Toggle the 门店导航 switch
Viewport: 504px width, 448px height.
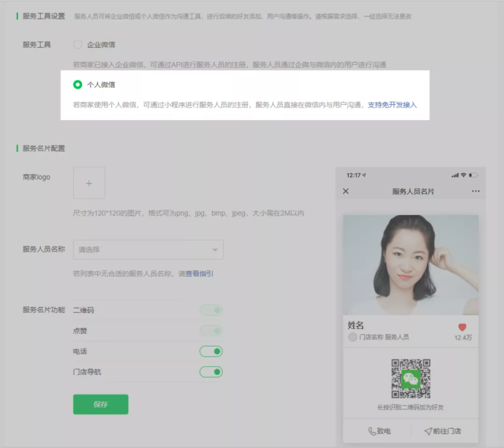[x=211, y=372]
